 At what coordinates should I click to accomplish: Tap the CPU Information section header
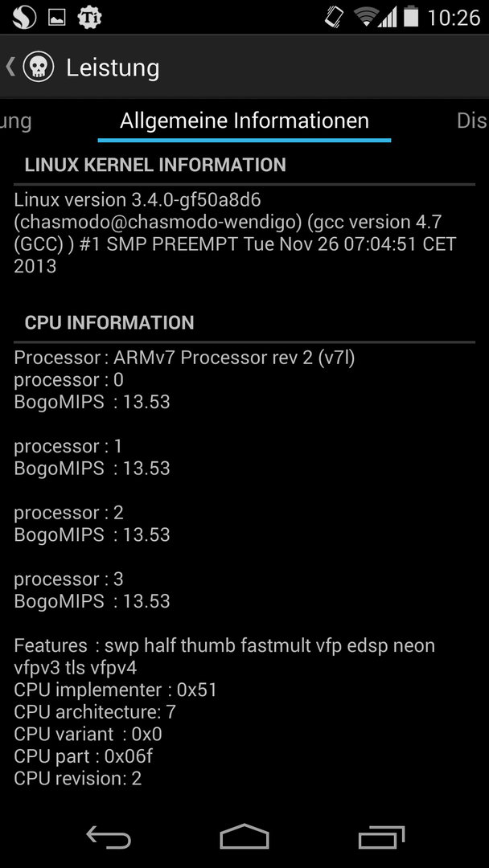(x=109, y=323)
